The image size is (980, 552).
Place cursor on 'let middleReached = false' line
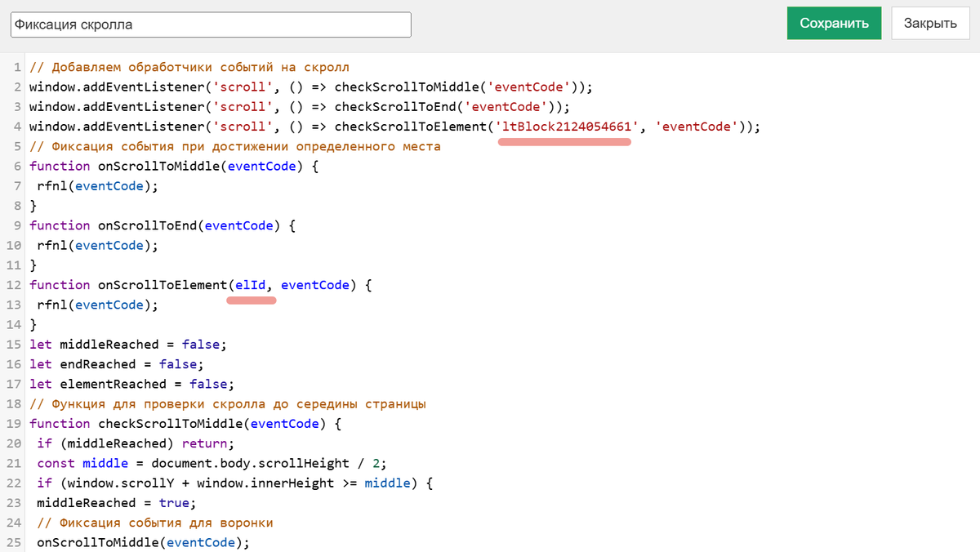coord(127,345)
